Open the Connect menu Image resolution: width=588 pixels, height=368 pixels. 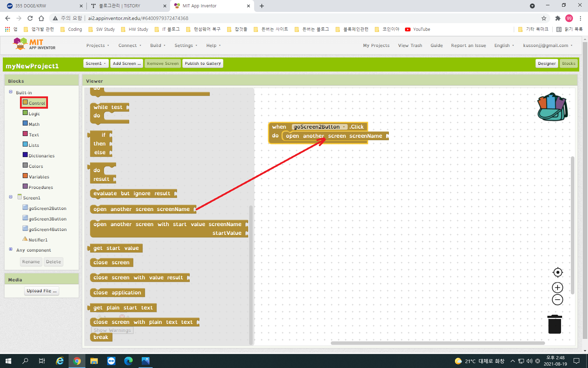130,46
